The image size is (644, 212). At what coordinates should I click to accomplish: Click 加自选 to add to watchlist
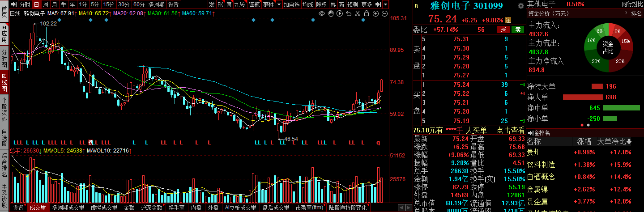[x=291, y=4]
